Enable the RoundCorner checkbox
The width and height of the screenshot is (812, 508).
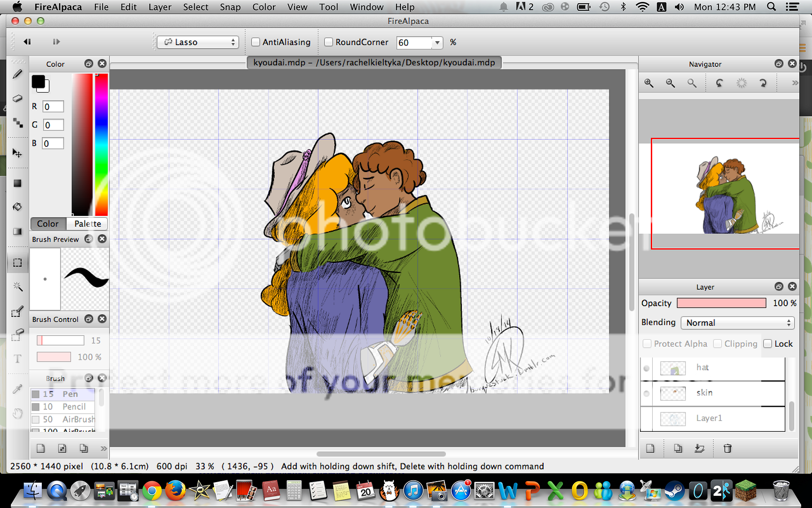[329, 42]
